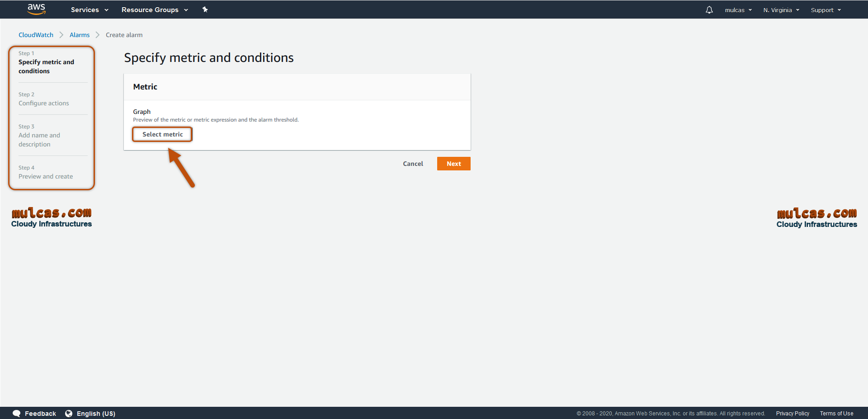
Task: Click the AWS logo home icon
Action: coord(36,9)
